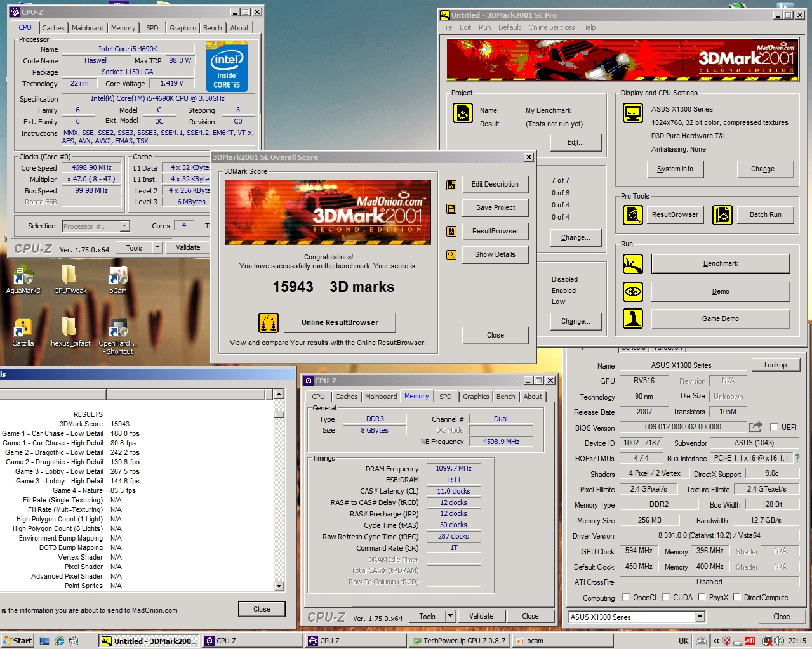Viewport: 812px width, 649px height.
Task: Select the hexus_pifast folder on desktop
Action: pyautogui.click(x=70, y=332)
